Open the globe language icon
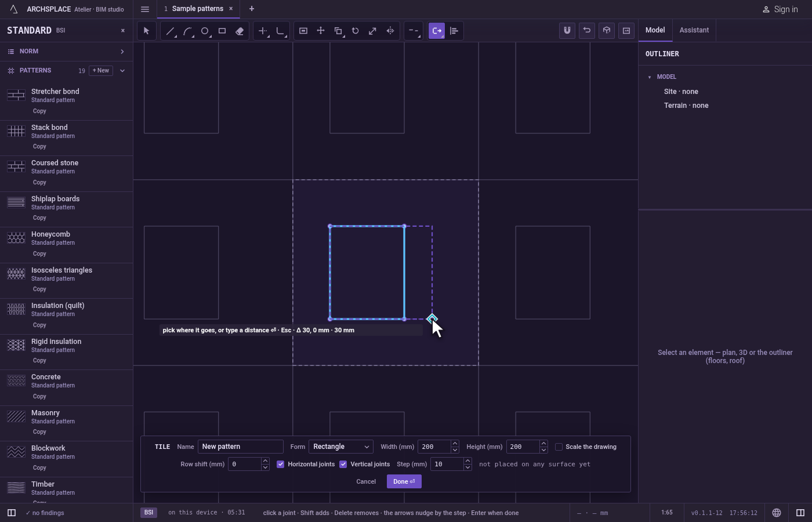Image resolution: width=812 pixels, height=522 pixels. pos(777,513)
